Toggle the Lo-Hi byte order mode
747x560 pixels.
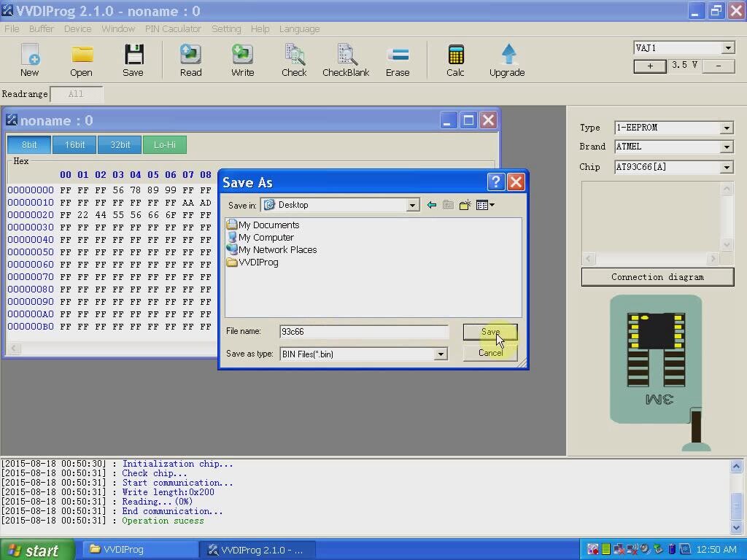(x=165, y=144)
